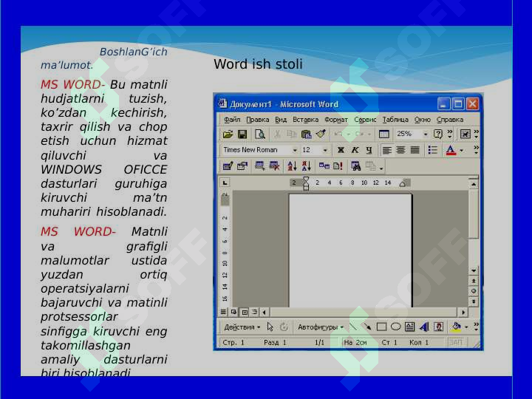Switch to Print Layout view button

click(245, 312)
